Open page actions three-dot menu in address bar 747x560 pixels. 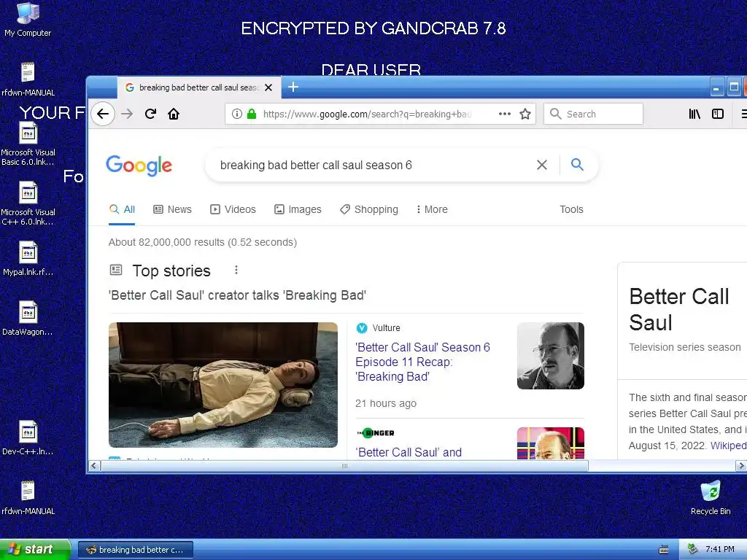coord(505,114)
